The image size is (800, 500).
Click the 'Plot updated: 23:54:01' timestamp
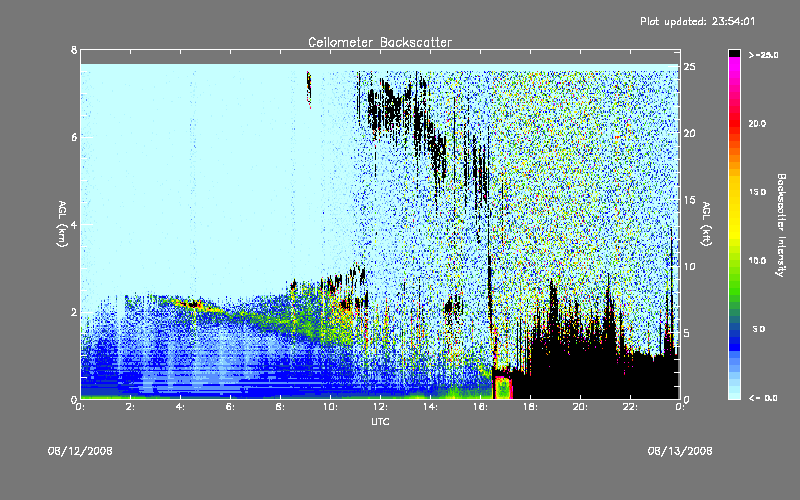pos(697,21)
